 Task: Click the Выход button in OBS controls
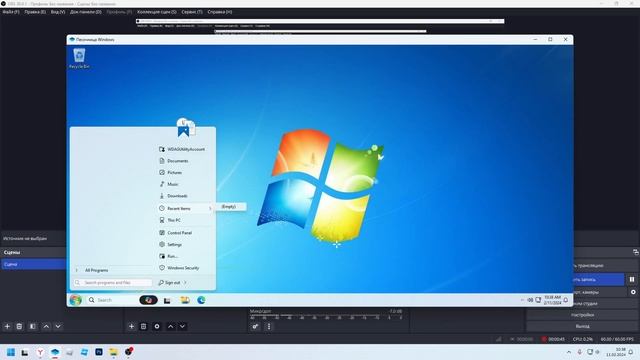coord(582,327)
